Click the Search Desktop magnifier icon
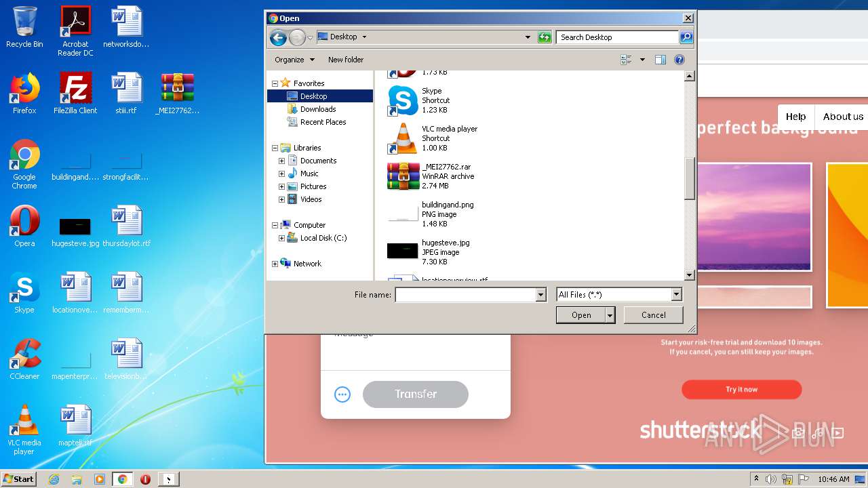Viewport: 868px width, 488px height. [686, 37]
